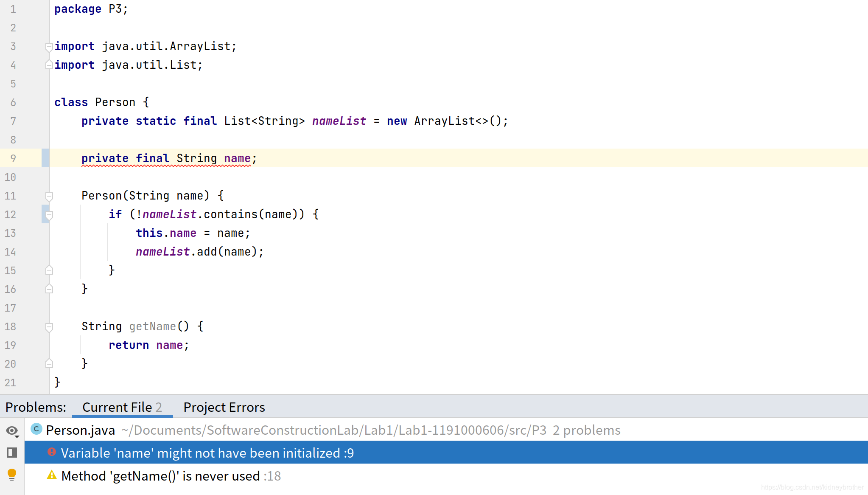Toggle the collapse arrow on line 16 block
The image size is (868, 495).
click(49, 289)
